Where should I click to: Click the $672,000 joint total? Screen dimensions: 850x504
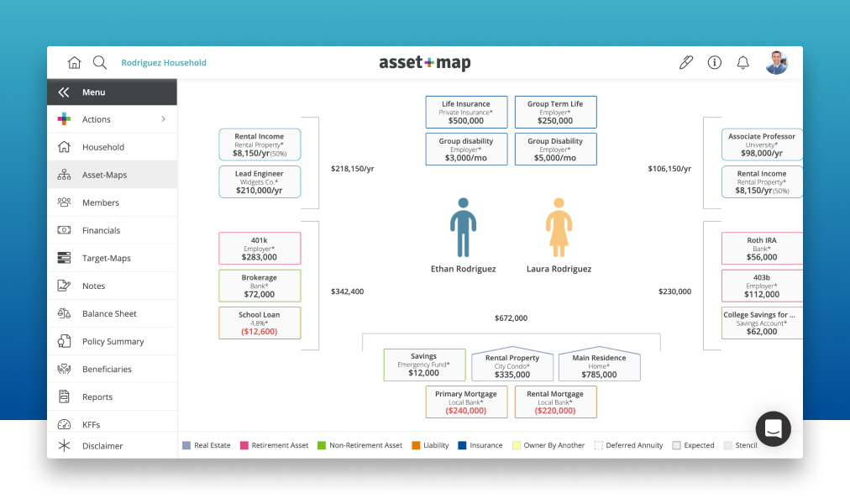click(511, 318)
